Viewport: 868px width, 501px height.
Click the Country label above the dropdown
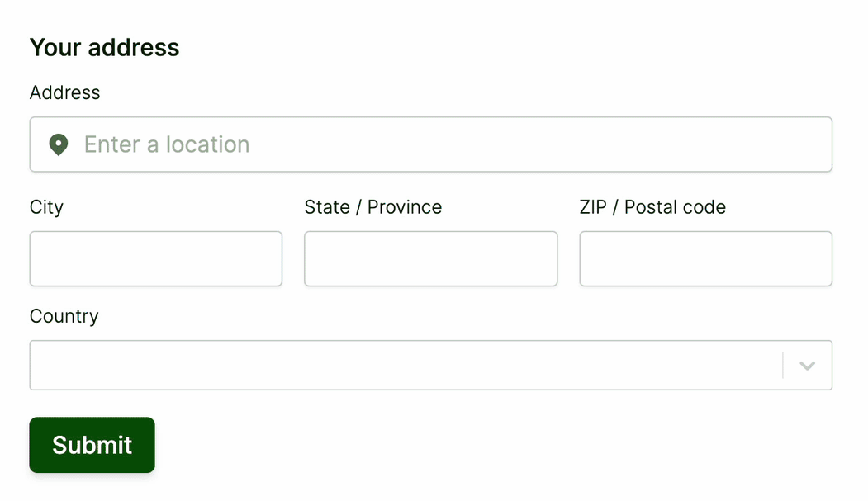(64, 316)
